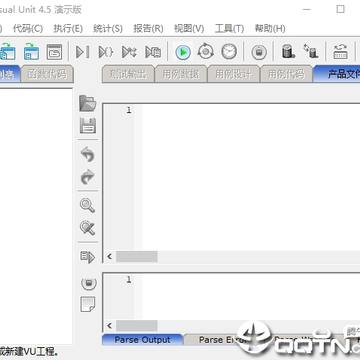Switch to the 用例代码 tab
Image resolution: width=360 pixels, height=360 pixels.
[x=286, y=74]
